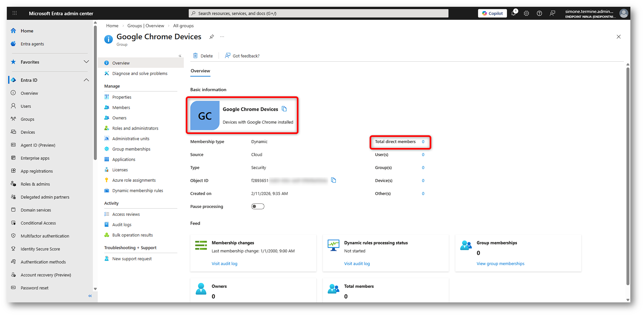The image size is (644, 316).
Task: Collapse the Entra ID section
Action: pyautogui.click(x=86, y=80)
